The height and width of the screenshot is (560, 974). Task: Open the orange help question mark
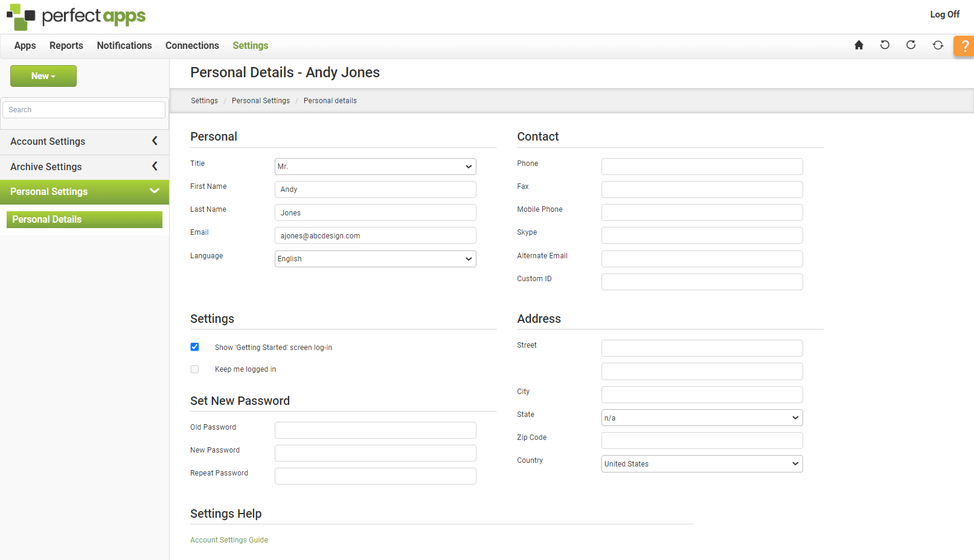click(964, 46)
